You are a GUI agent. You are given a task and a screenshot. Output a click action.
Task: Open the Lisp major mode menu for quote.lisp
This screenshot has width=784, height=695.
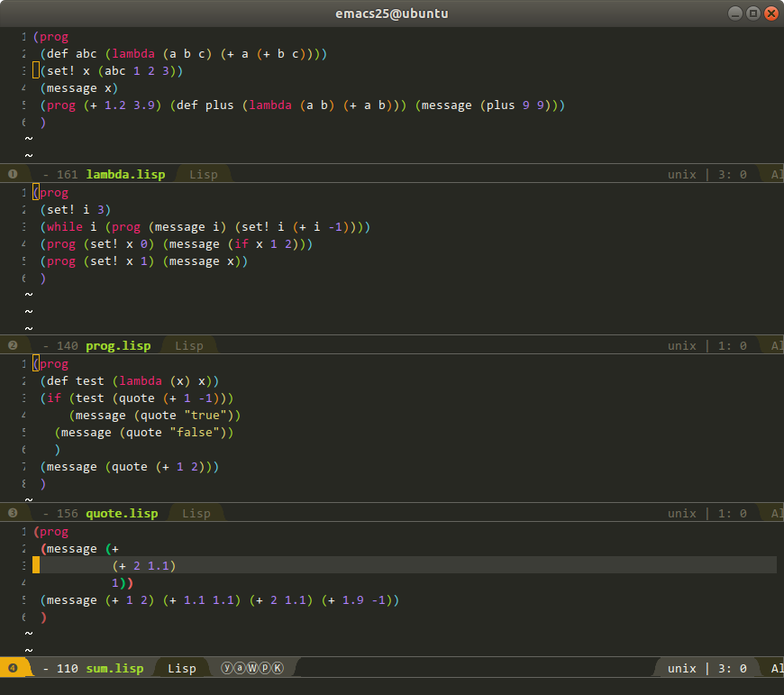point(196,513)
